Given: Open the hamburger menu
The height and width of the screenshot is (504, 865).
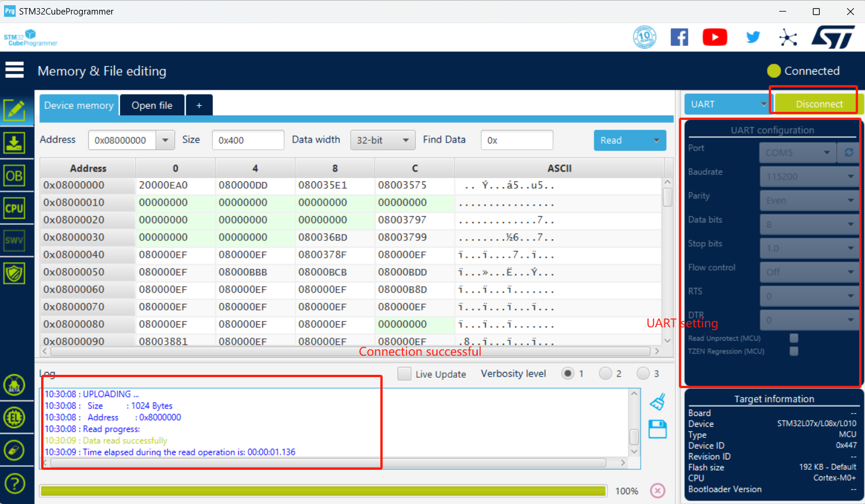Looking at the screenshot, I should click(x=14, y=70).
